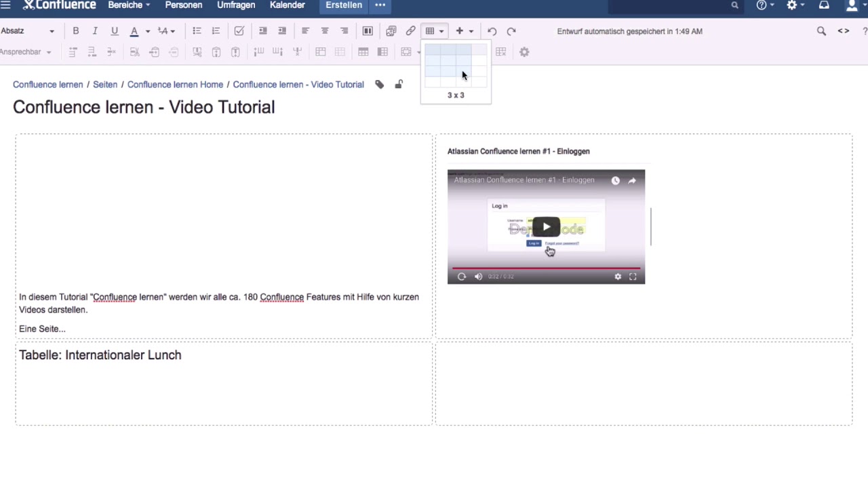Open the Absatz paragraph style dropdown
The width and height of the screenshot is (868, 488).
pyautogui.click(x=27, y=31)
